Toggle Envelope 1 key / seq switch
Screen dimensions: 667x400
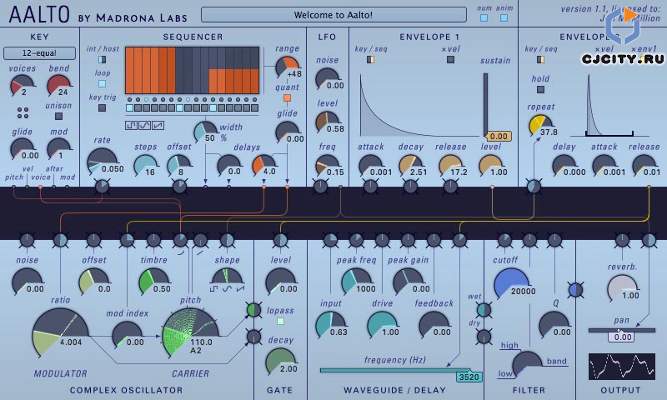coord(371,60)
